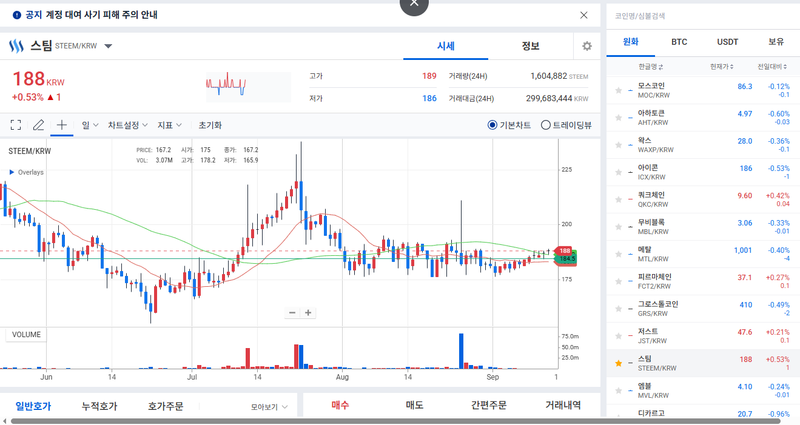This screenshot has height=425, width=800.
Task: Open the 일 timeframe dropdown
Action: [90, 125]
